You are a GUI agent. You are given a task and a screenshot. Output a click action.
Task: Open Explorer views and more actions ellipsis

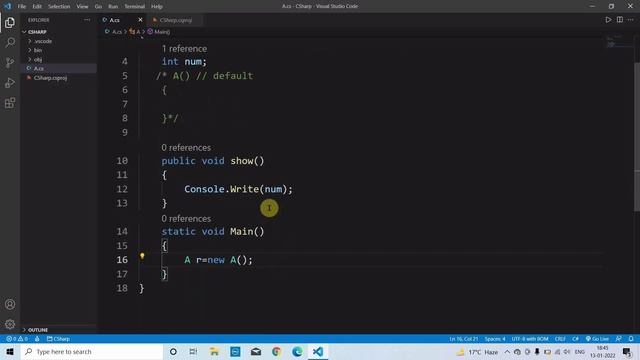point(87,20)
